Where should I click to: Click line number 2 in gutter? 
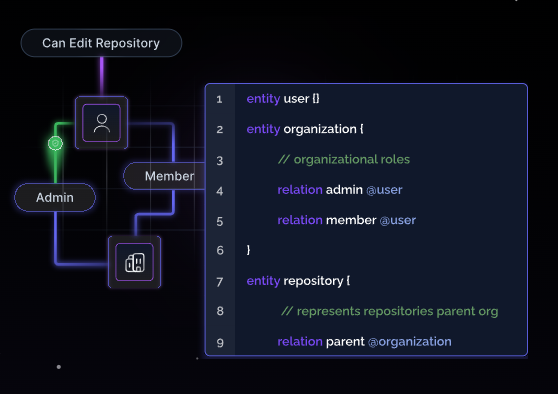tap(220, 129)
